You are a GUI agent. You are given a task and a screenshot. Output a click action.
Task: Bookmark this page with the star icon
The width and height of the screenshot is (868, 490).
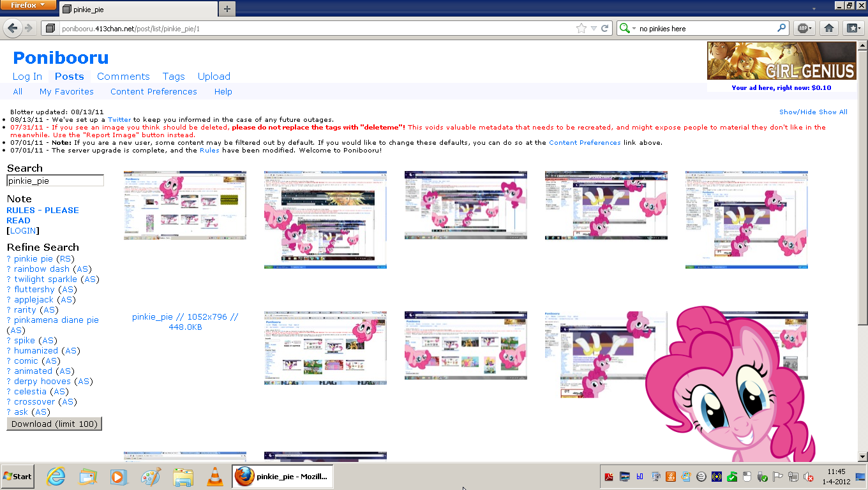click(x=581, y=28)
